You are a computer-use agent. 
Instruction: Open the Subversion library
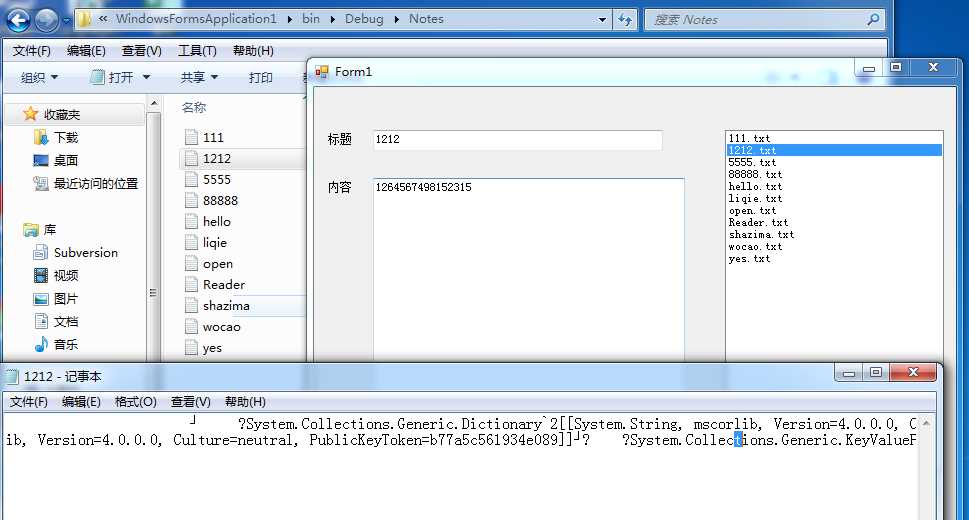(x=75, y=252)
